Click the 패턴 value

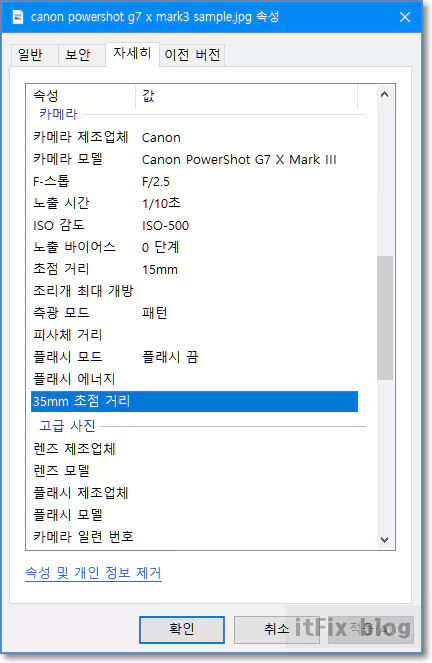(x=155, y=313)
